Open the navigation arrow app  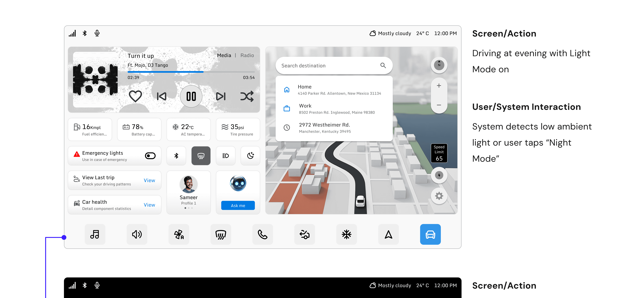click(388, 234)
